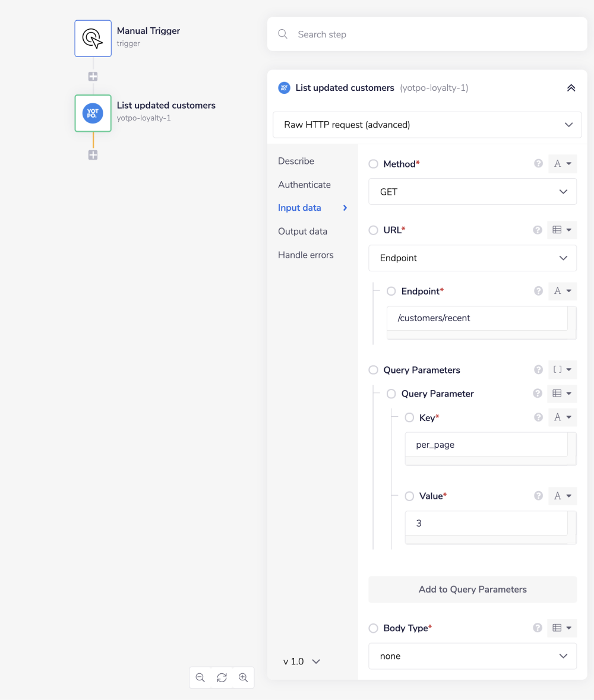This screenshot has height=700, width=594.
Task: Switch to the Output data section
Action: tap(302, 232)
